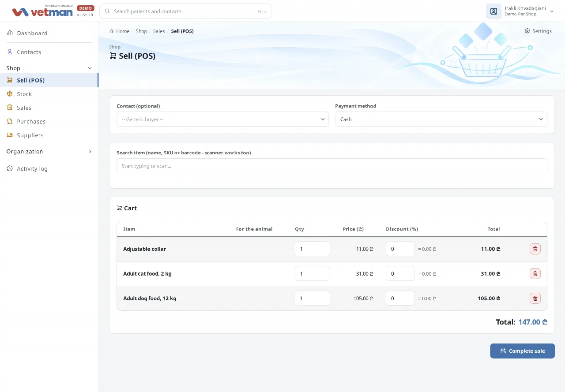Viewport: 565px width, 392px height.
Task: Click Activity log label in sidebar
Action: [x=32, y=168]
